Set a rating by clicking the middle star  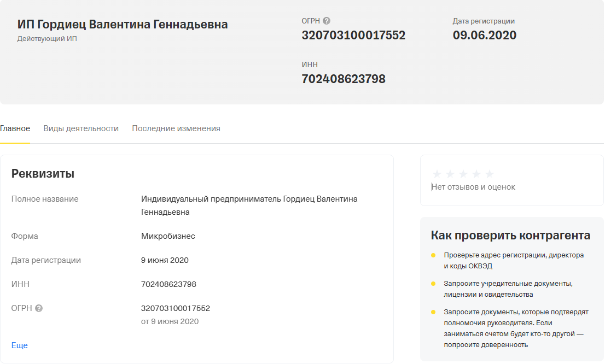(463, 173)
